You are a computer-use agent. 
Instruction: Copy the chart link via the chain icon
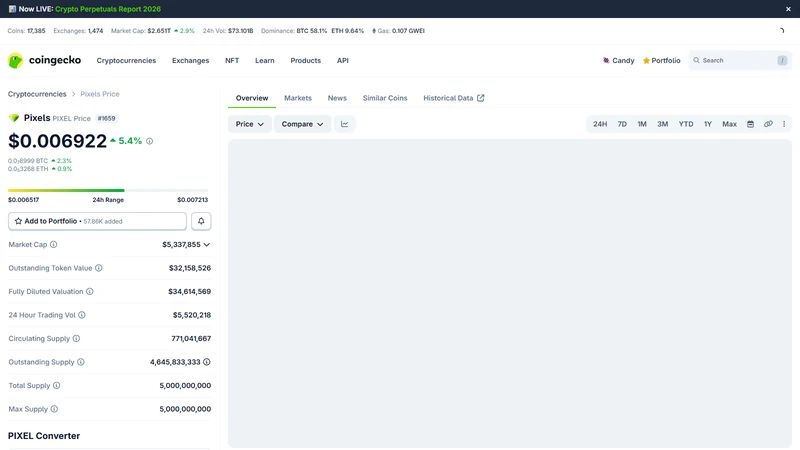768,124
